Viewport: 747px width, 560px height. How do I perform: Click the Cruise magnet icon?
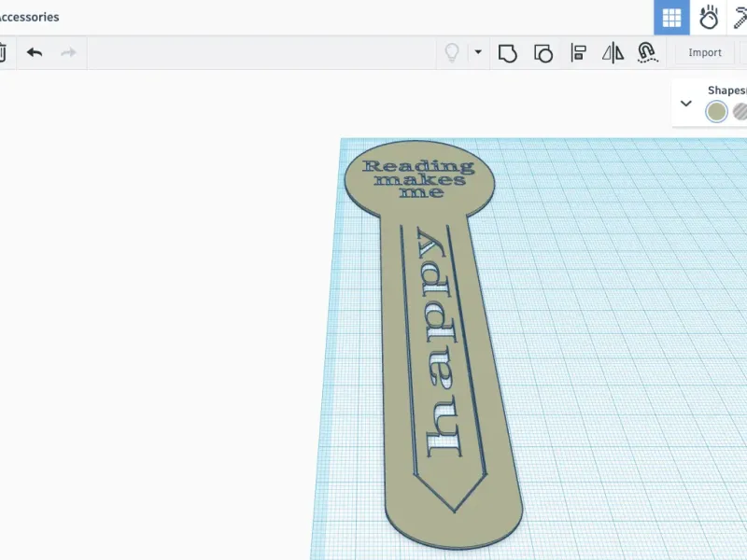coord(647,52)
